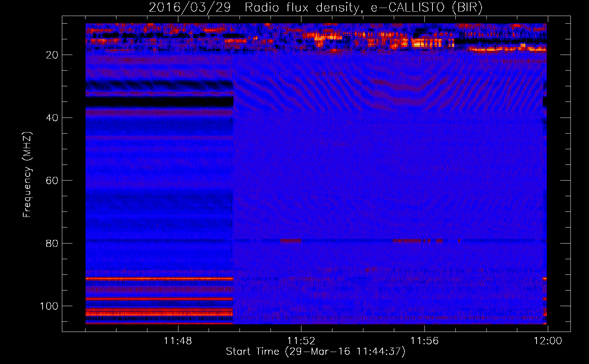
Task: Click the 60 frequency tick label
Action: click(x=52, y=181)
